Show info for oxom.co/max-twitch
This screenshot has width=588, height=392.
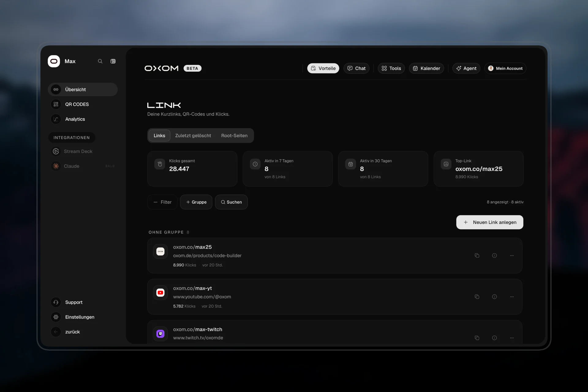pyautogui.click(x=494, y=338)
